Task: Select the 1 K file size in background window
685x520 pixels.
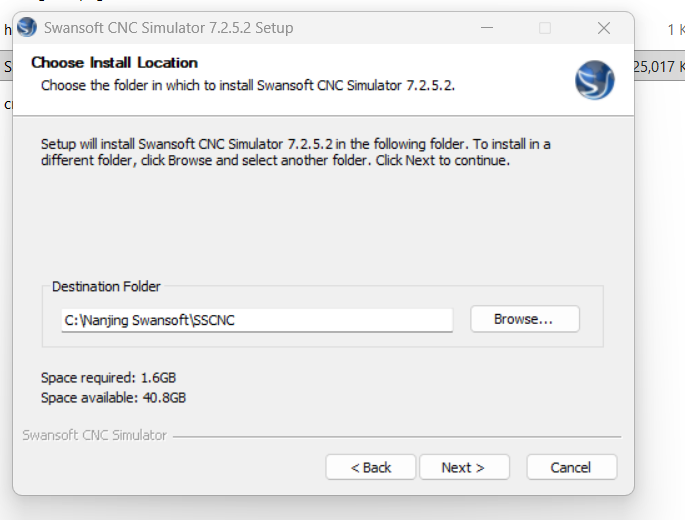Action: coord(675,30)
